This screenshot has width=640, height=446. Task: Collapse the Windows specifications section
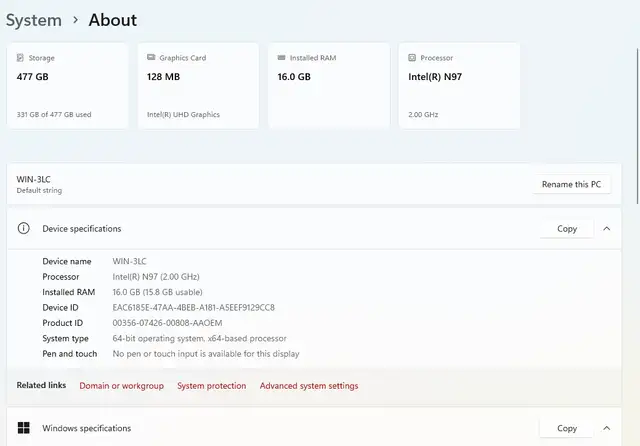point(607,428)
